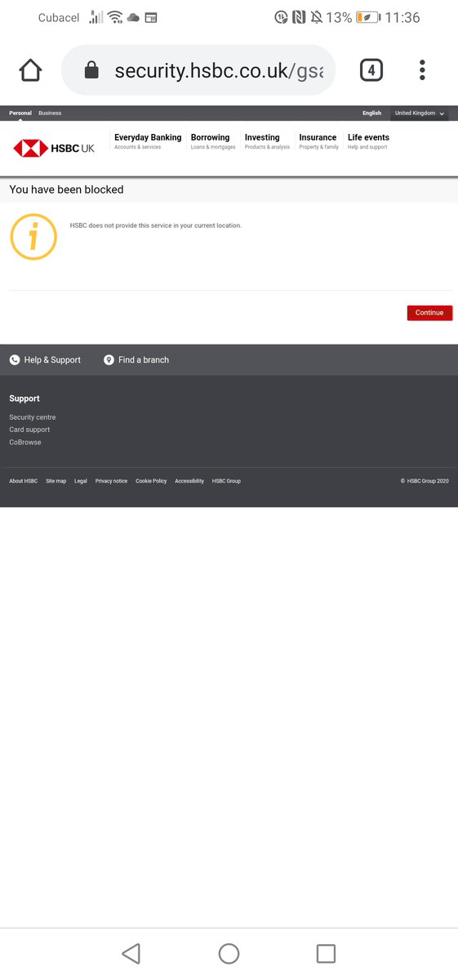The height and width of the screenshot is (980, 458).
Task: Tap the phone icon beside Help & Support
Action: click(15, 360)
